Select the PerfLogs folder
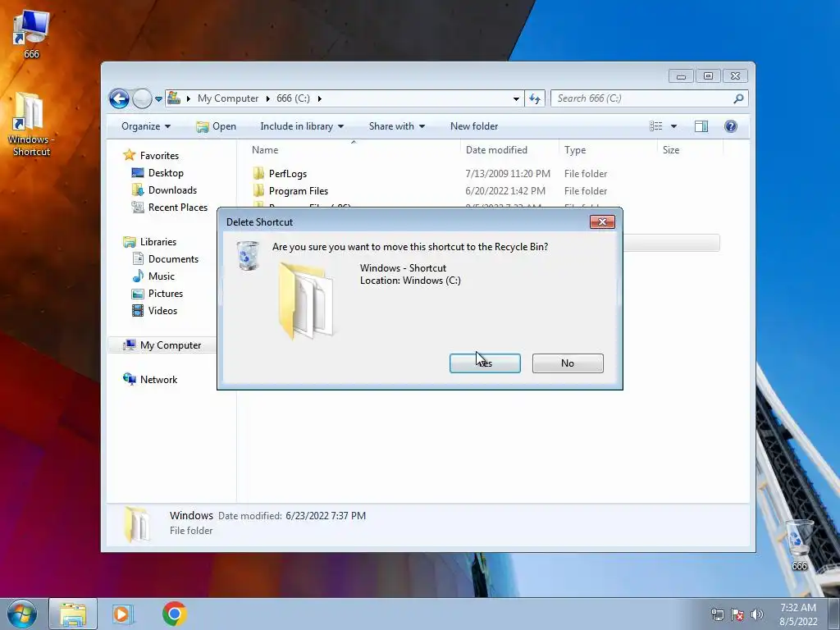840x630 pixels. click(x=288, y=174)
